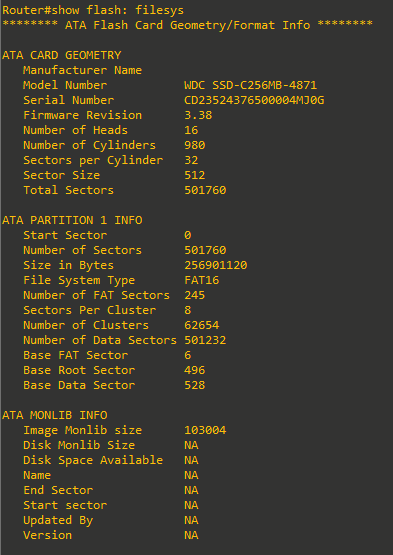The height and width of the screenshot is (555, 393).
Task: Click the 'Start Sector' label under partition info
Action: coord(65,235)
